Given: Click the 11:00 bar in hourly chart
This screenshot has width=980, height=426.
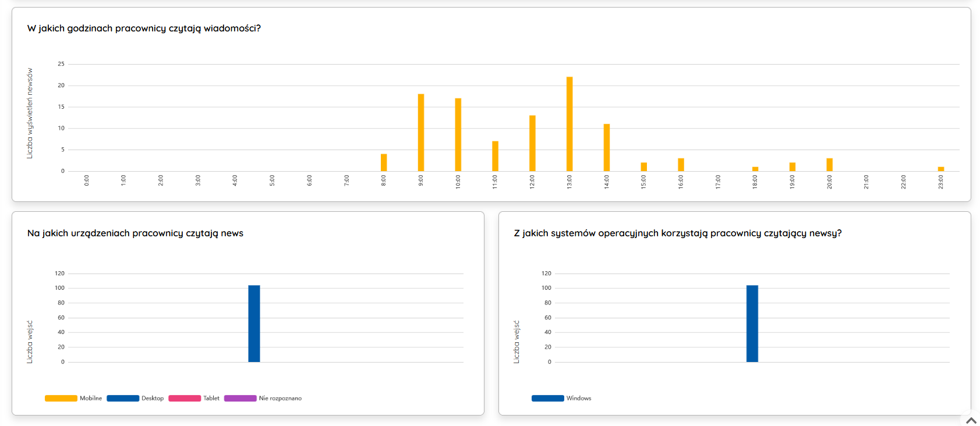Looking at the screenshot, I should (x=495, y=156).
